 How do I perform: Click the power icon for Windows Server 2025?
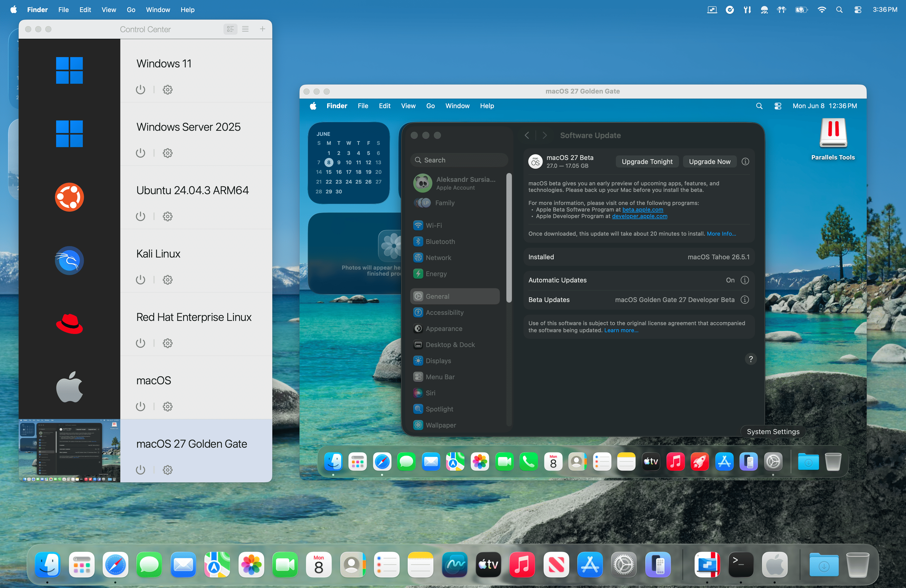[140, 153]
